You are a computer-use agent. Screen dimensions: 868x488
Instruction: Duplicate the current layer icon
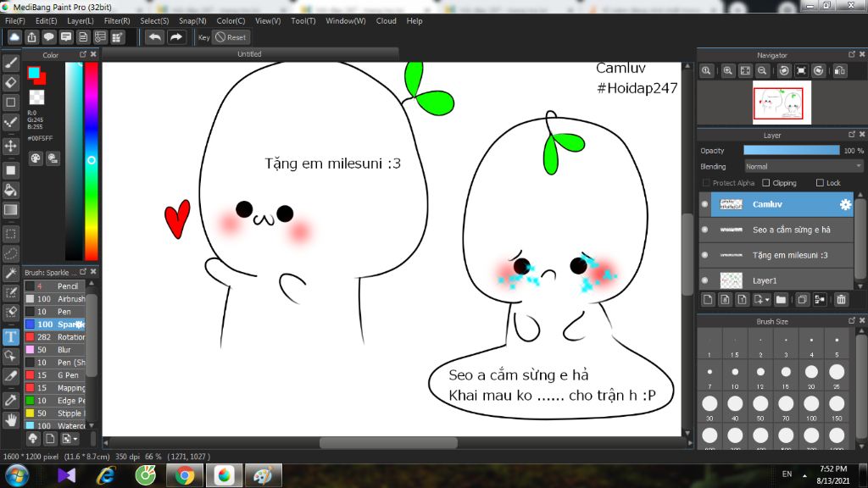[x=802, y=300]
